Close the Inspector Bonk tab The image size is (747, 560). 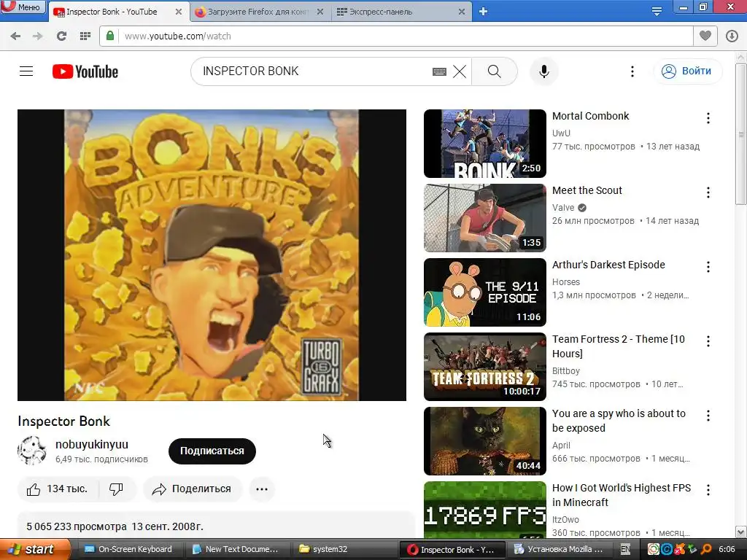(179, 12)
